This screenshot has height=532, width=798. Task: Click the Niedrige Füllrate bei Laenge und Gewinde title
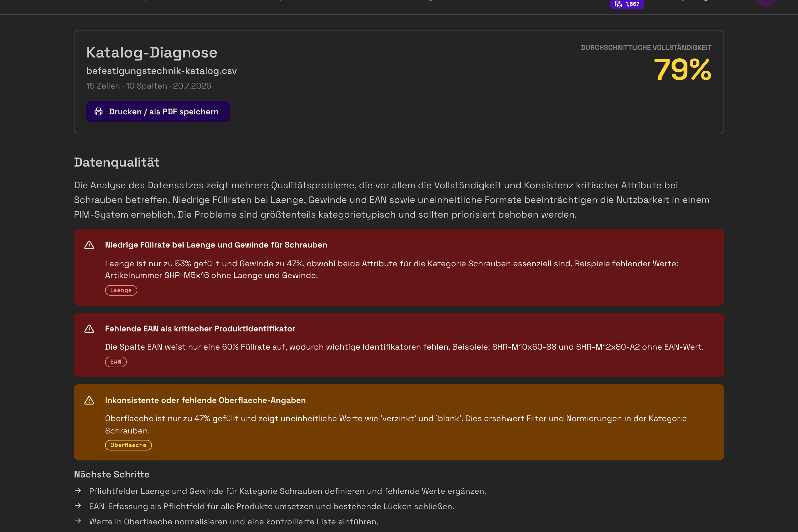216,245
